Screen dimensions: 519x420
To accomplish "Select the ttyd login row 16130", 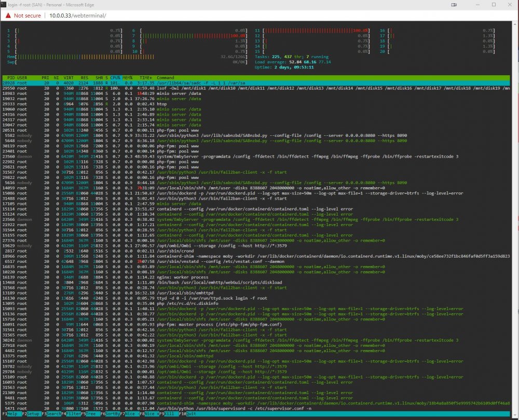I will pyautogui.click(x=256, y=298).
